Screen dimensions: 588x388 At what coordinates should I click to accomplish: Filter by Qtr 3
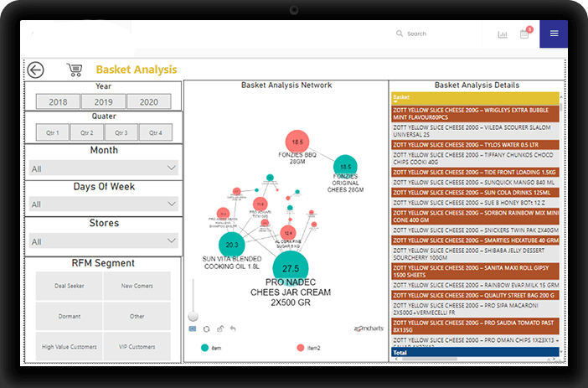click(x=121, y=132)
